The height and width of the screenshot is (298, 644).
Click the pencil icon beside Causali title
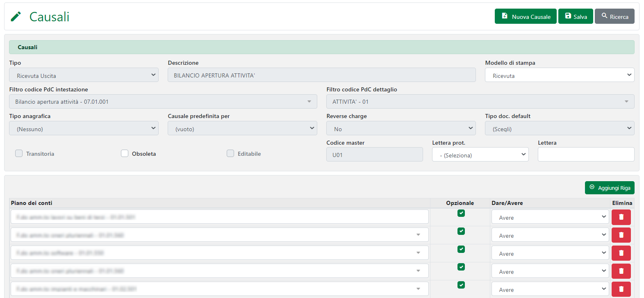[x=16, y=17]
